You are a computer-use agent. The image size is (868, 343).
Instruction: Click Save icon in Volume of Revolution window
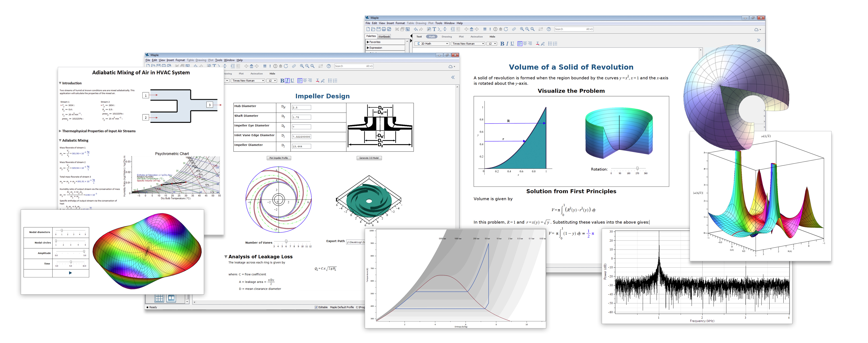[378, 29]
